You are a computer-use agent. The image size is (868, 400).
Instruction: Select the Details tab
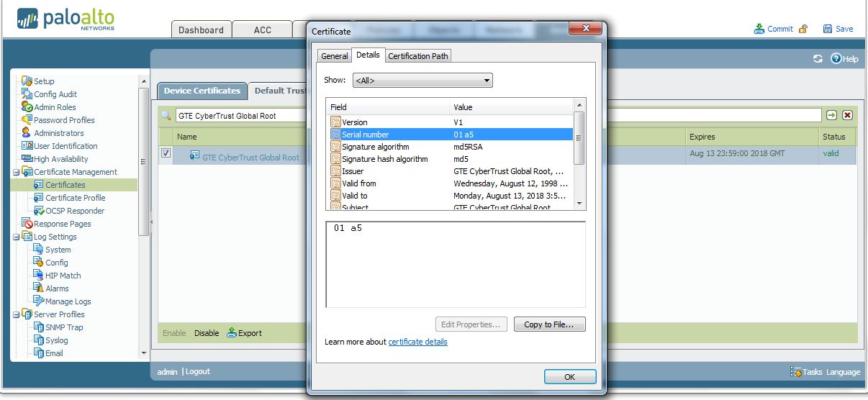(368, 55)
